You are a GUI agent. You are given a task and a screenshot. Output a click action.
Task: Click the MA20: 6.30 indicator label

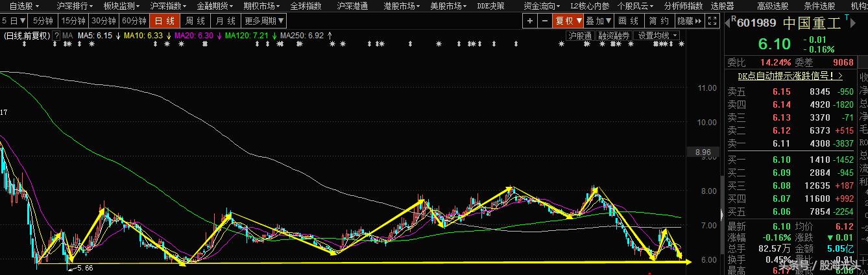click(195, 35)
